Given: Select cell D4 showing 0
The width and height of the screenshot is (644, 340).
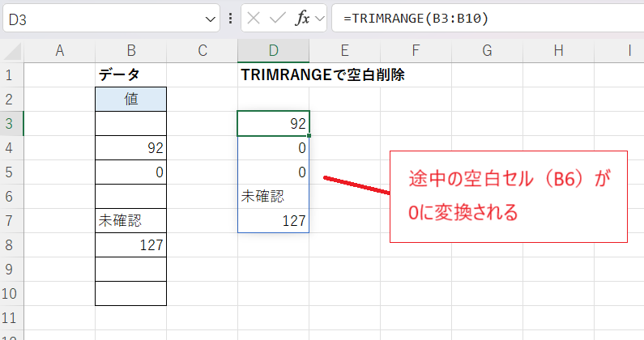Looking at the screenshot, I should click(x=274, y=148).
